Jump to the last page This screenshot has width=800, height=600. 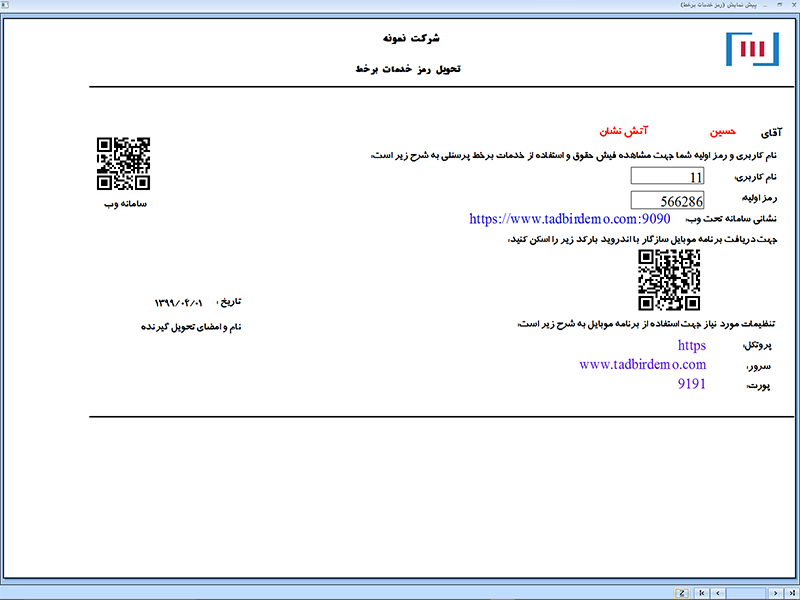[x=791, y=593]
